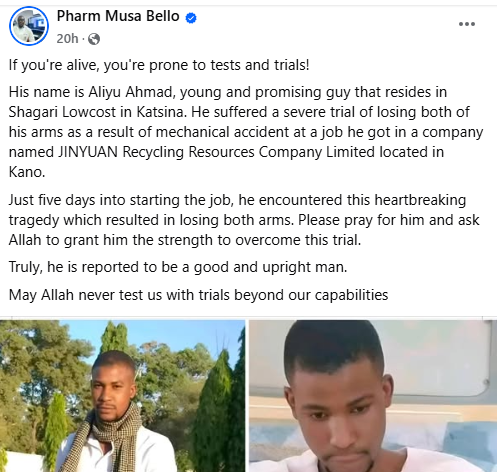This screenshot has width=497, height=472.
Task: Click the "Truly, he is reported" sentence
Action: click(x=178, y=267)
